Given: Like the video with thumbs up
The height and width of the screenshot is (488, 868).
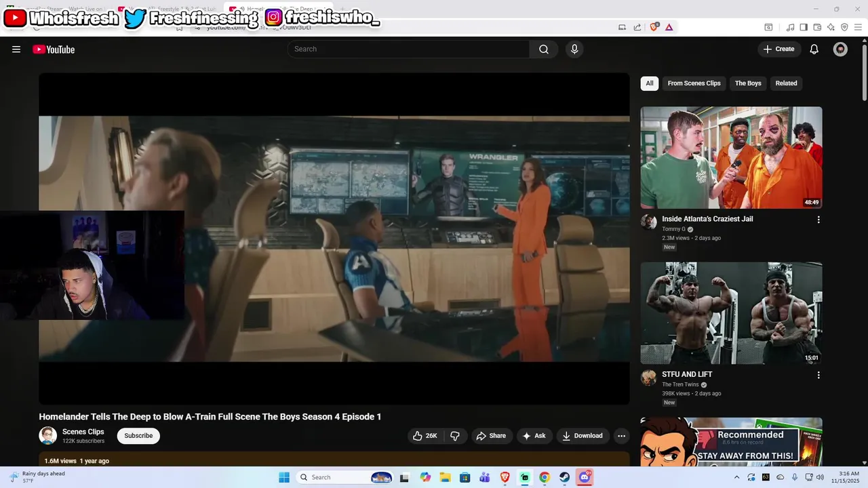Looking at the screenshot, I should point(425,436).
